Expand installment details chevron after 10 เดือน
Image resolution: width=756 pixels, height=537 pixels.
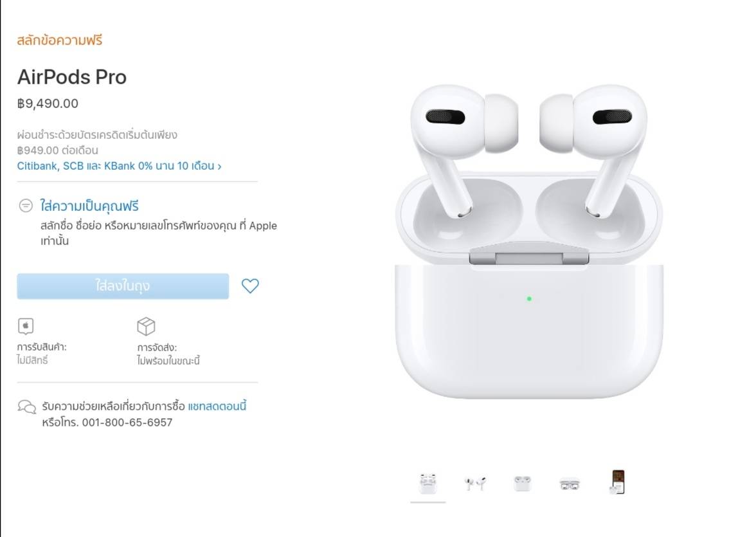tap(219, 167)
